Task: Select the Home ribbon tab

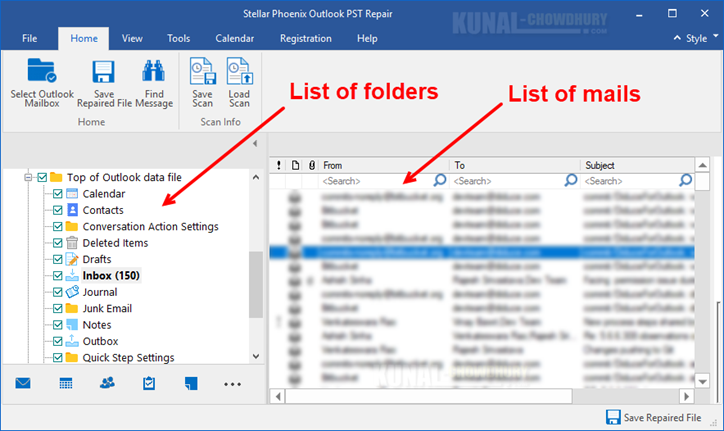Action: click(x=84, y=38)
